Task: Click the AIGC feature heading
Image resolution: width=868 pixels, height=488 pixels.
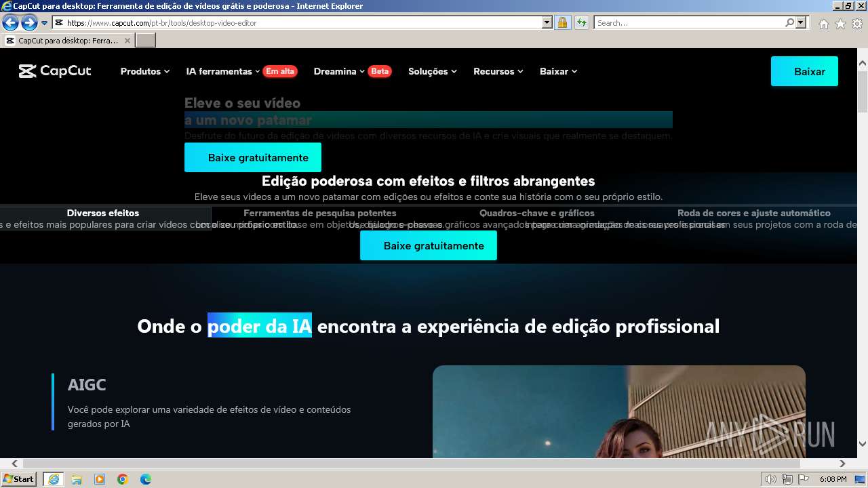Action: pos(87,385)
